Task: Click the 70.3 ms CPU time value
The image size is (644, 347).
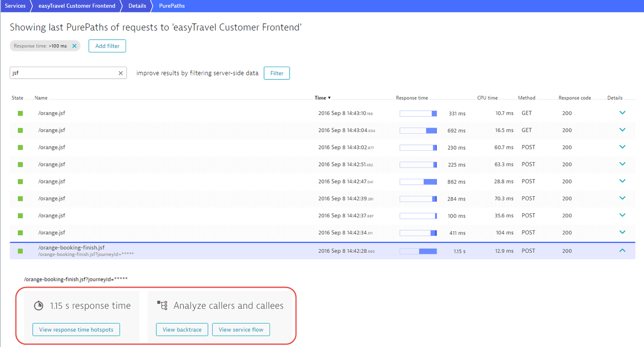Action: (504, 199)
